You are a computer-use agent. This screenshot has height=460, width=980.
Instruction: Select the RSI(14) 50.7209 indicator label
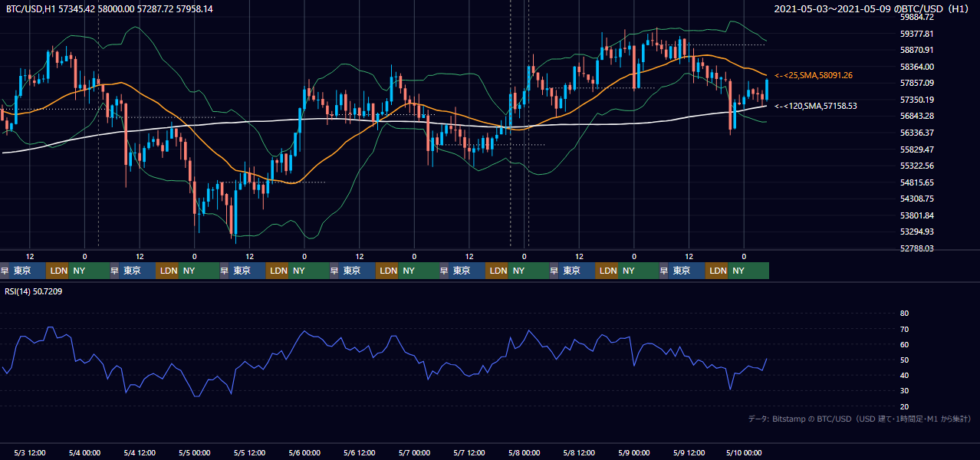[x=34, y=291]
